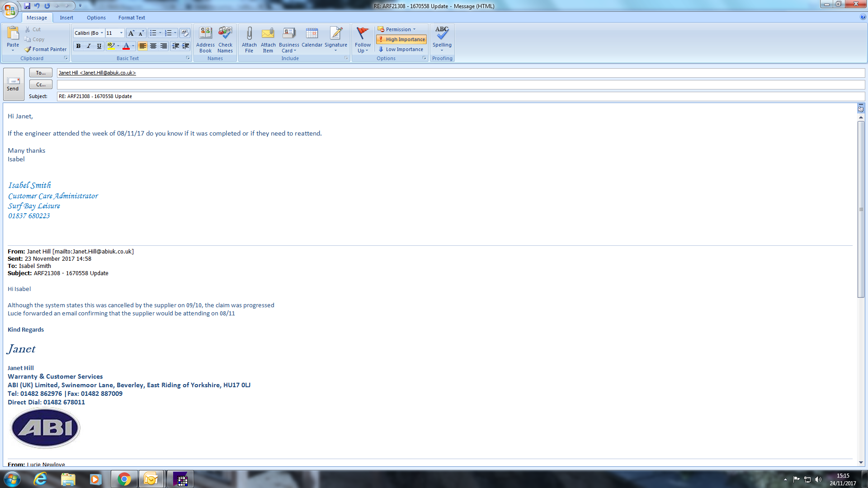The image size is (868, 488).
Task: Open the font size dropdown
Action: [121, 33]
